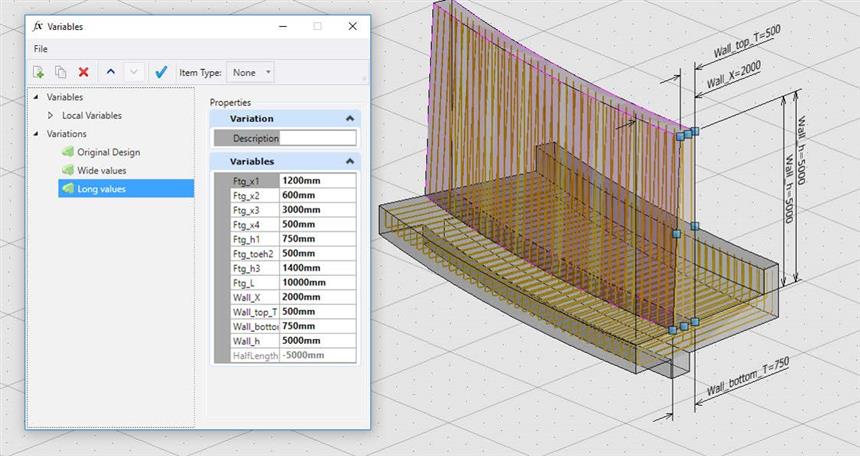Click the Move Up arrow icon
Image resolution: width=860 pixels, height=456 pixels.
coord(110,73)
